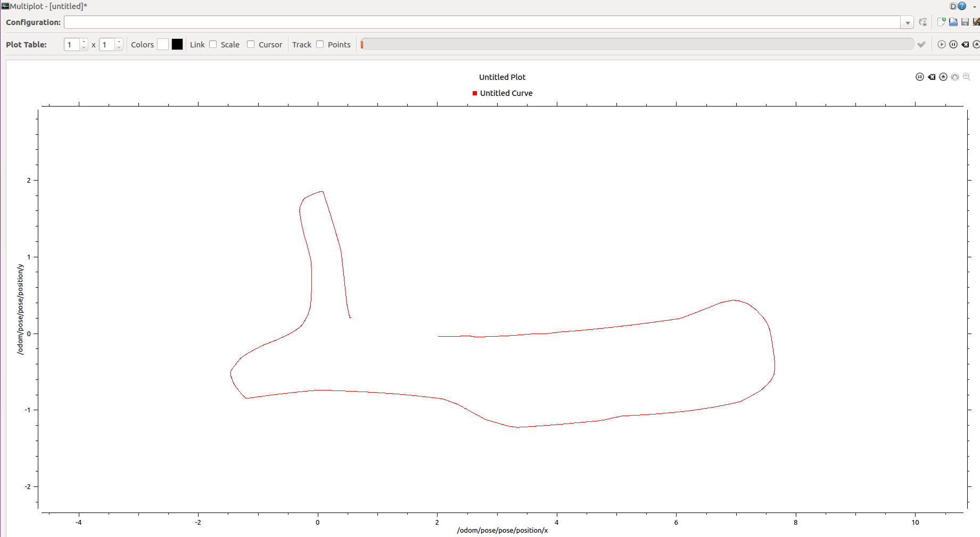Click the Untitled Plot title
The image size is (980, 537).
tap(501, 77)
